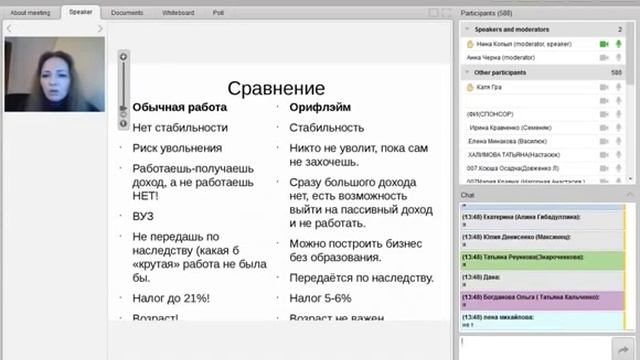Click the slide zoom slider track

coord(123,84)
